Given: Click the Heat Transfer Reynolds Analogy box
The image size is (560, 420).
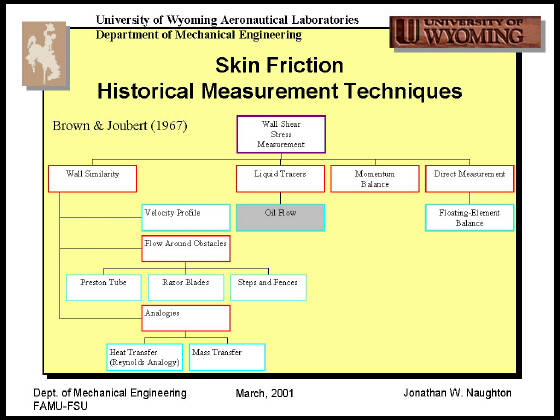Looking at the screenshot, I should tap(145, 357).
